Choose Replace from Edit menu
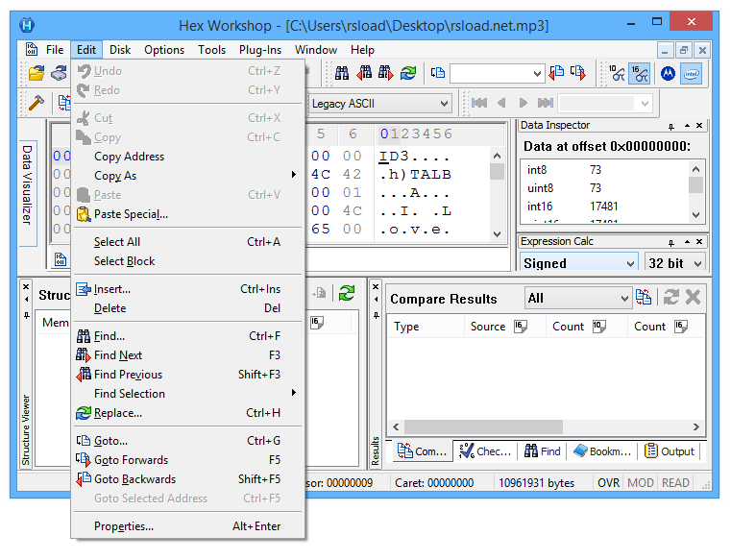731x560 pixels. [187, 413]
